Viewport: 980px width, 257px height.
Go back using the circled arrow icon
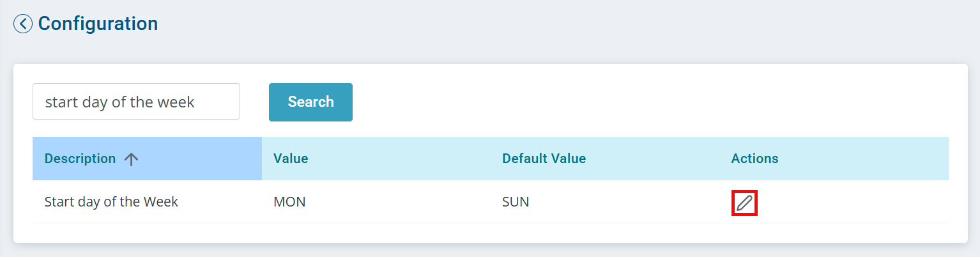(x=23, y=24)
